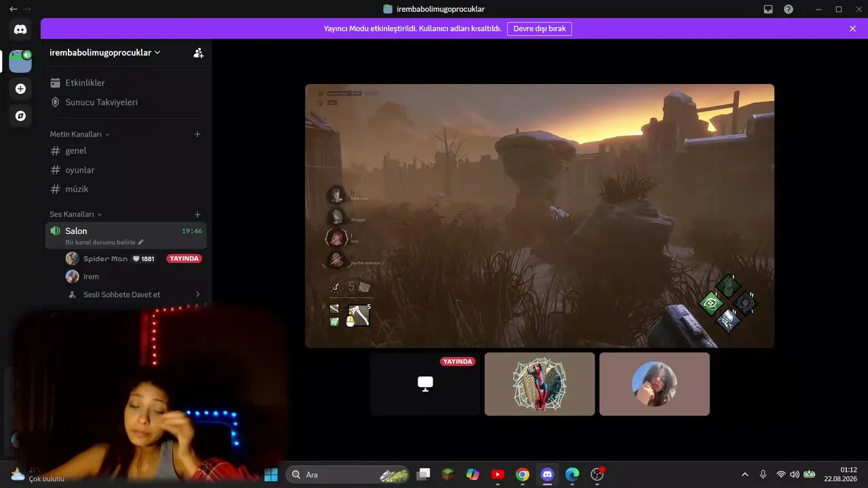Click the pencil icon to edit channel status
Screen dimensions: 868x488
pyautogui.click(x=141, y=242)
